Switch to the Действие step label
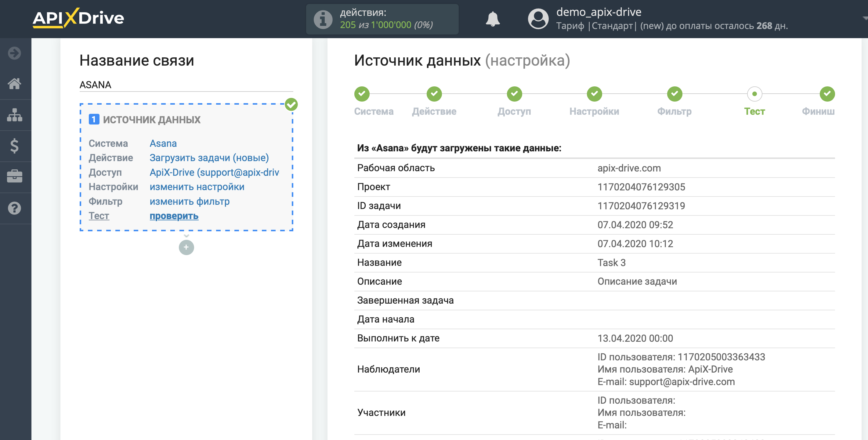 coord(434,111)
